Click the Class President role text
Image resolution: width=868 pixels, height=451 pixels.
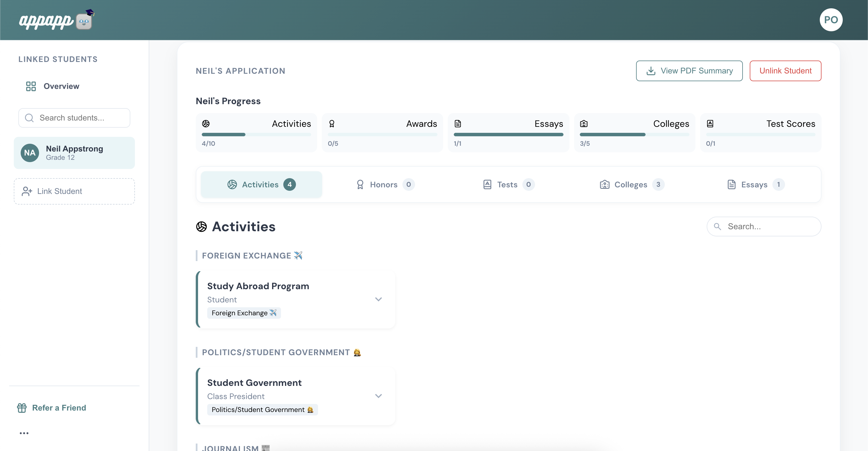pyautogui.click(x=236, y=396)
